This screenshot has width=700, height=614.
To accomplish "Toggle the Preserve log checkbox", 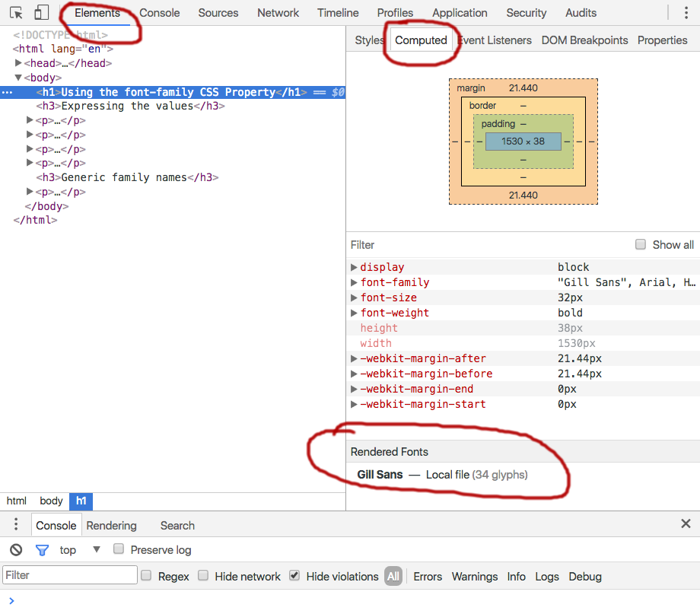I will 118,549.
